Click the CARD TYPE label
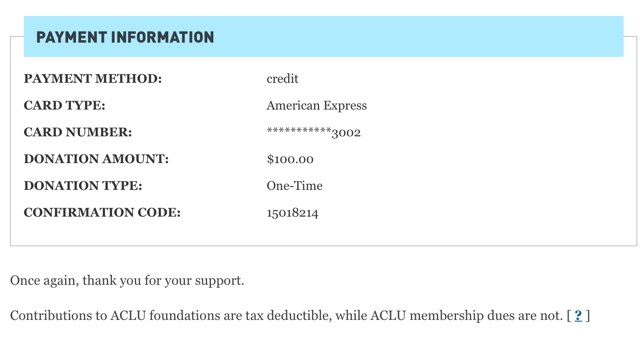Image resolution: width=644 pixels, height=345 pixels. 65,105
